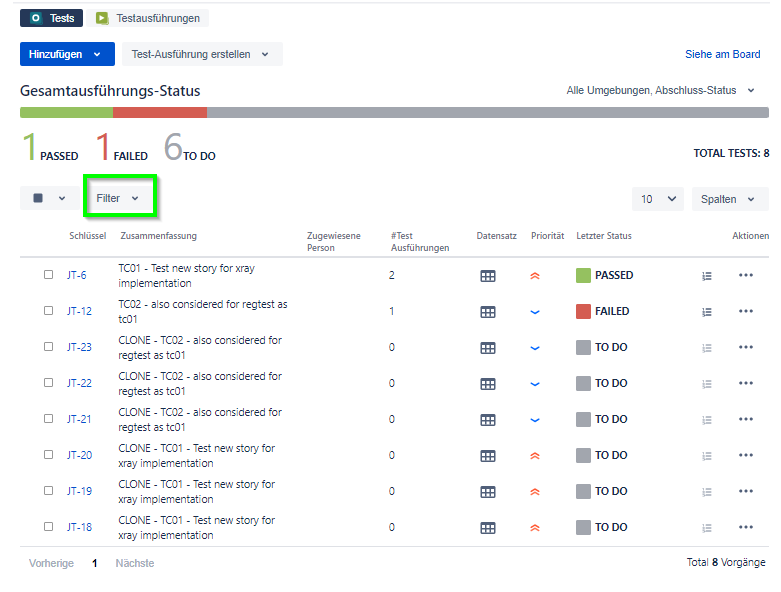Open the Spalten columns dropdown
This screenshot has width=781, height=592.
coord(730,199)
